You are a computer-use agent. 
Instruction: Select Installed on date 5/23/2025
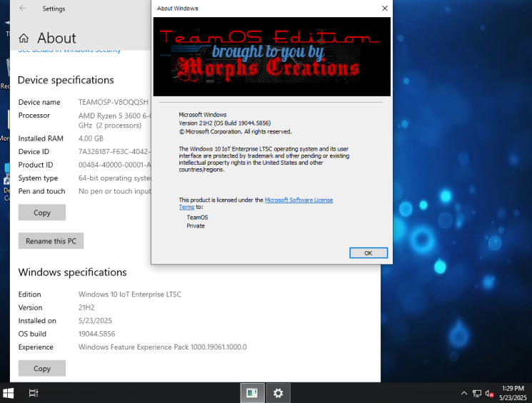click(x=95, y=321)
